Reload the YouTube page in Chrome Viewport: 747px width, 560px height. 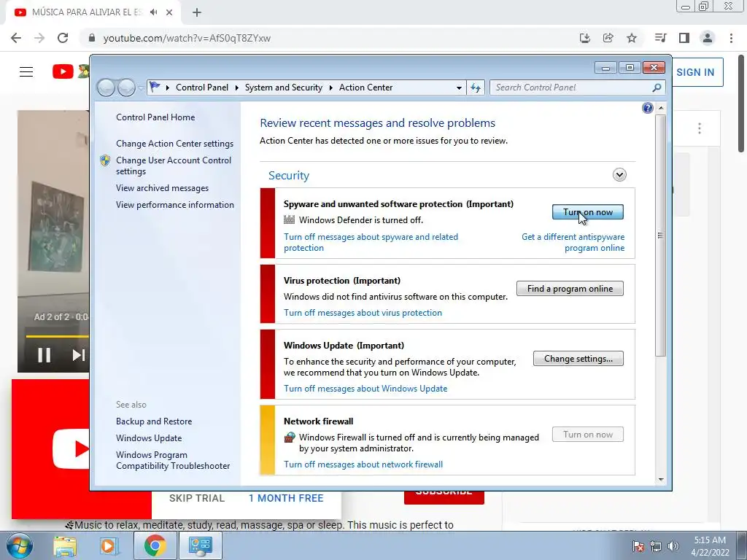click(x=63, y=38)
